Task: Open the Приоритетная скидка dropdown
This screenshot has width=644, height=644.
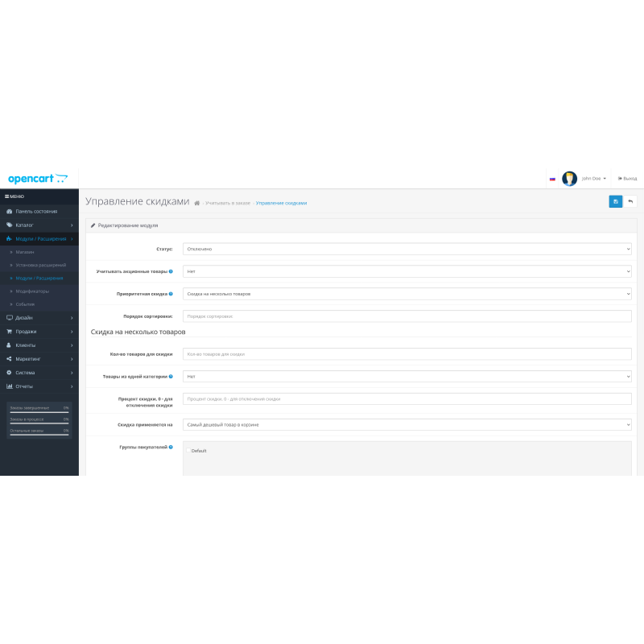Action: tap(407, 293)
